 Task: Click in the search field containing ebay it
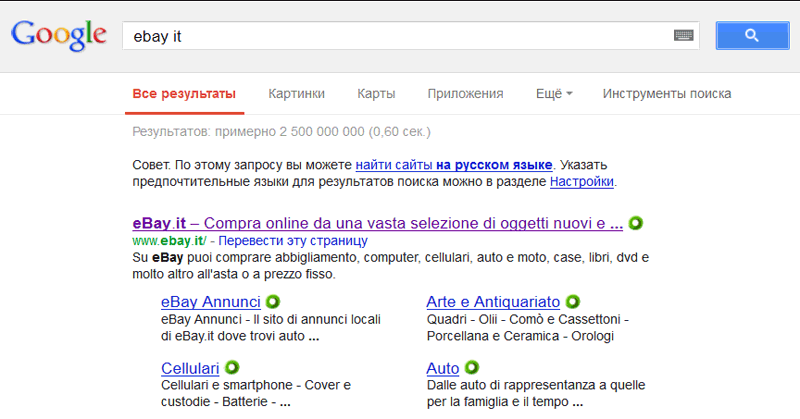[400, 36]
